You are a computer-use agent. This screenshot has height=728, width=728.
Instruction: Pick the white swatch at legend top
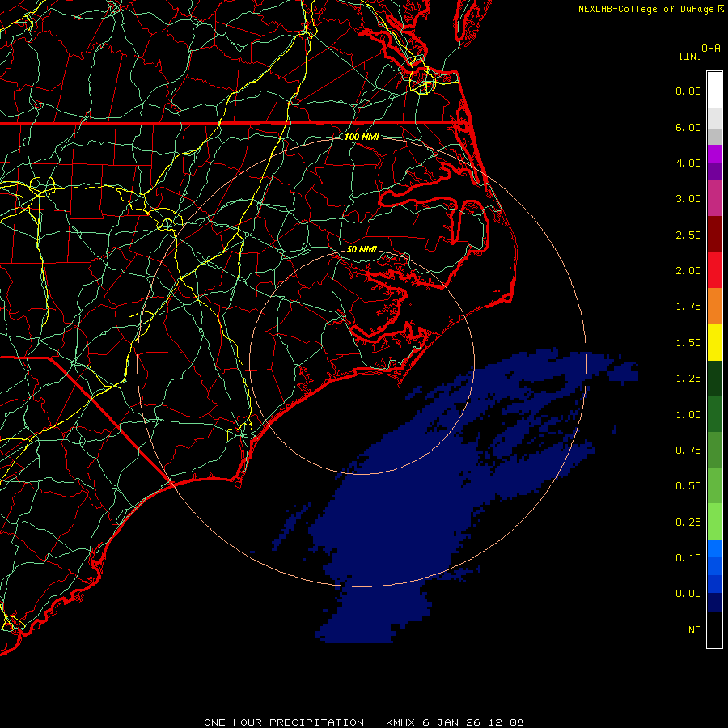click(x=714, y=90)
